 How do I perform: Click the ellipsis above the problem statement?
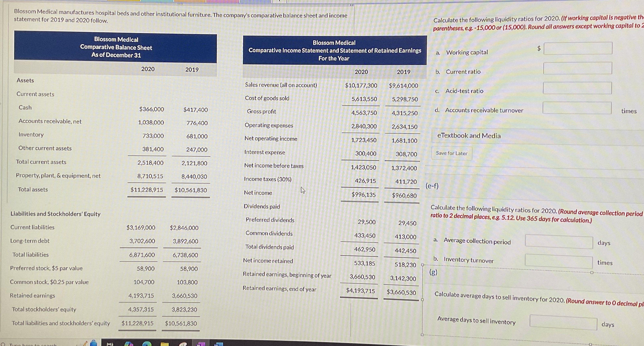pos(180,4)
